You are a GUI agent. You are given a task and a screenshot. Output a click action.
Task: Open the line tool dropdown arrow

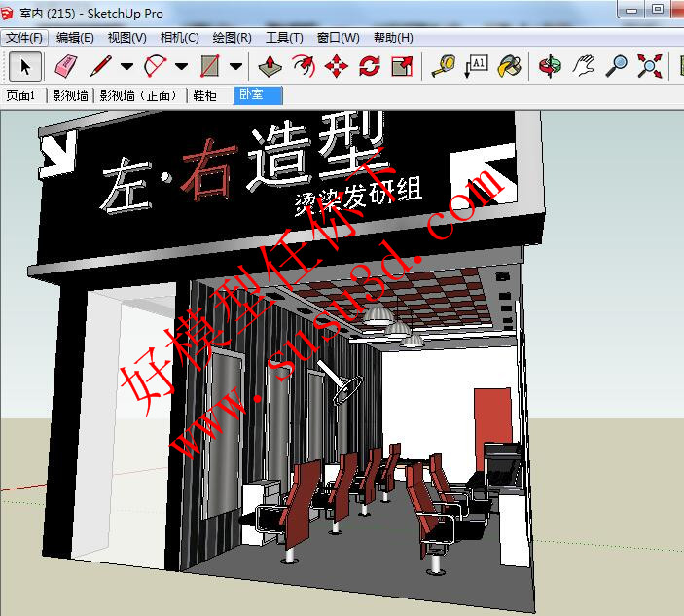coord(126,67)
